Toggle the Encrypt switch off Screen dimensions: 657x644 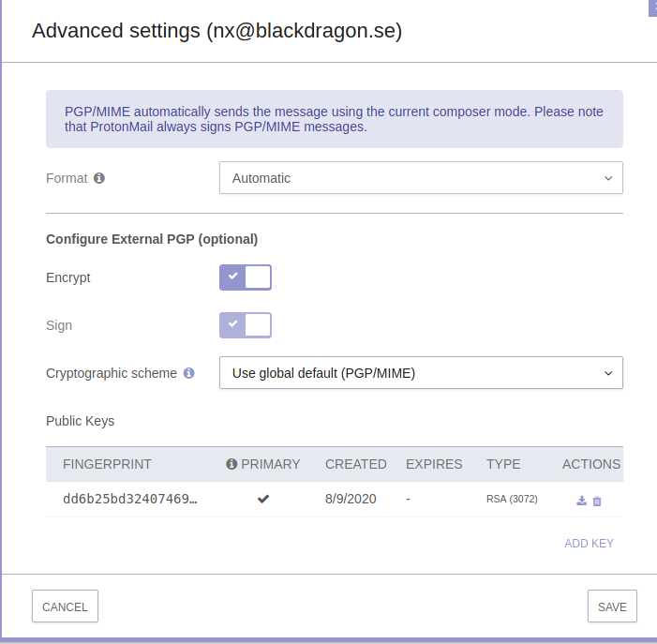tap(246, 277)
